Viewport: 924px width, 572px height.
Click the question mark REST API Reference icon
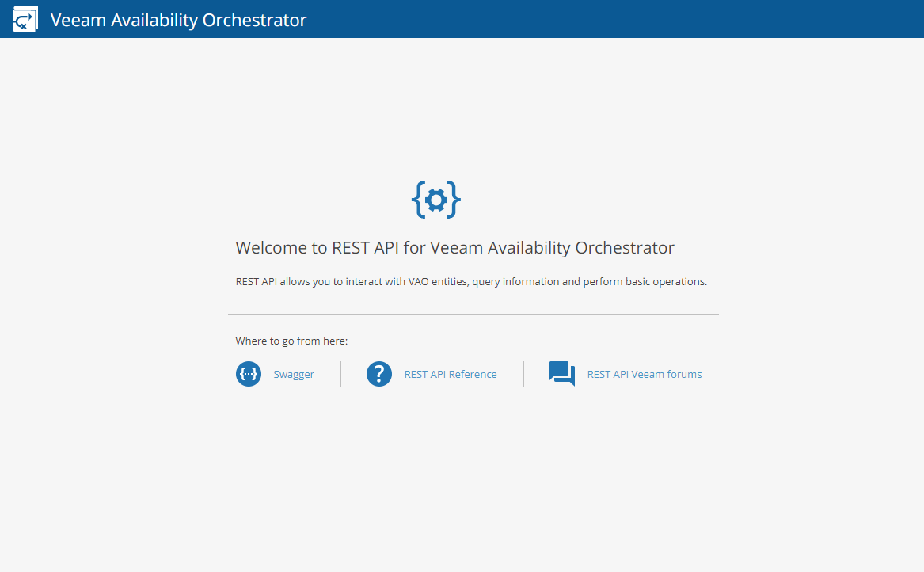point(379,374)
